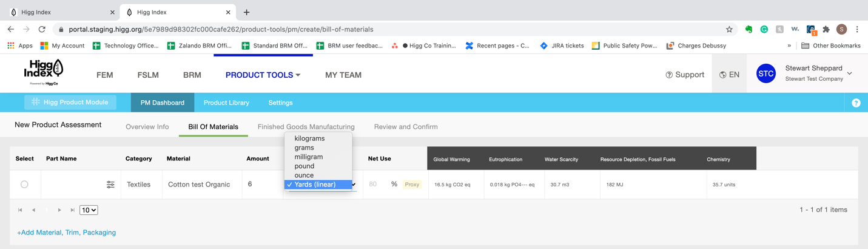
Task: Bookmark page with star icon
Action: [x=729, y=29]
